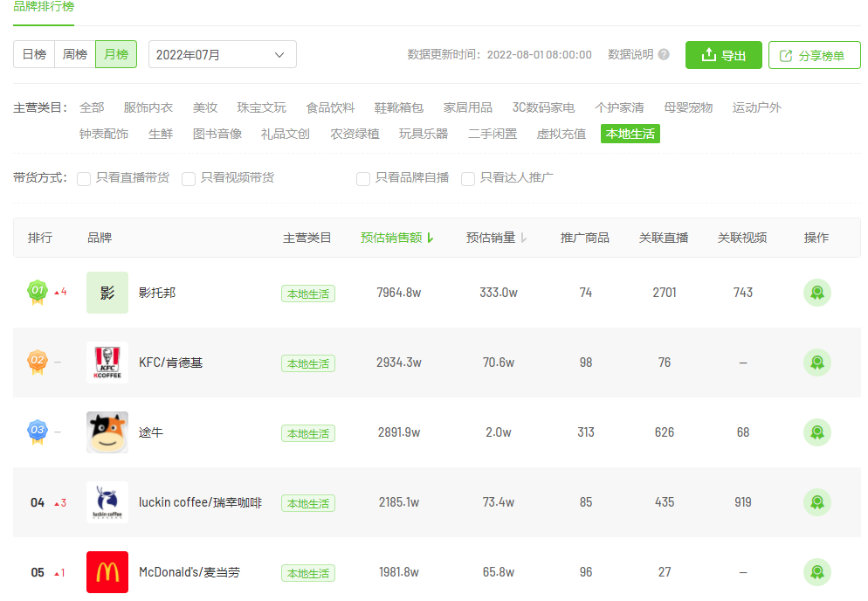The height and width of the screenshot is (601, 868).
Task: Enable 只看直播带货 checkbox
Action: point(84,178)
